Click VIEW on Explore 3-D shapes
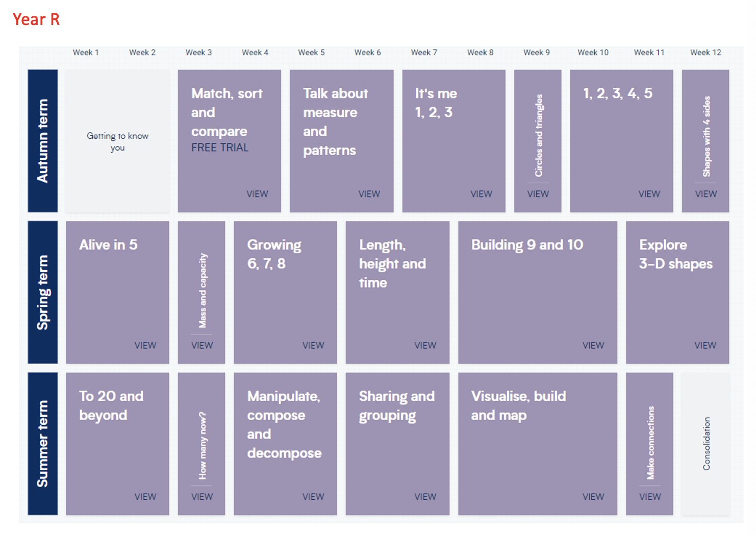 click(x=705, y=346)
